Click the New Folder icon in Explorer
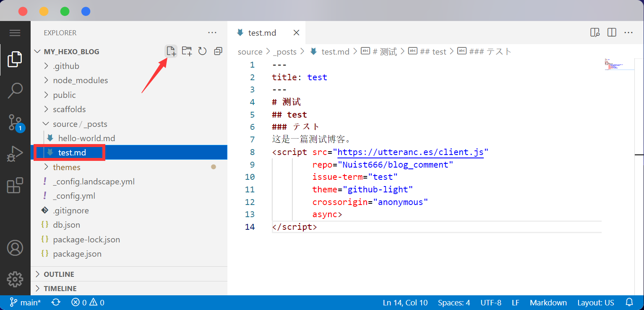The height and width of the screenshot is (310, 644). pos(187,51)
